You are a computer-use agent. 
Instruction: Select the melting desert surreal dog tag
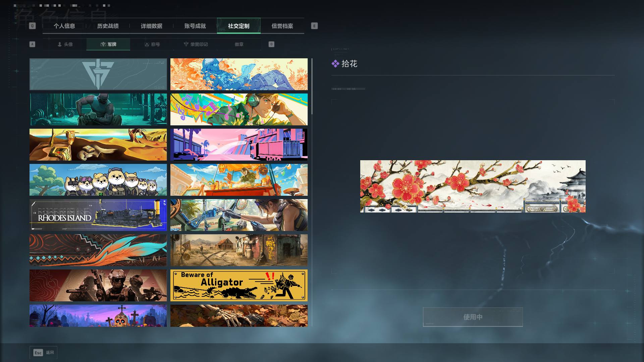pos(98,145)
